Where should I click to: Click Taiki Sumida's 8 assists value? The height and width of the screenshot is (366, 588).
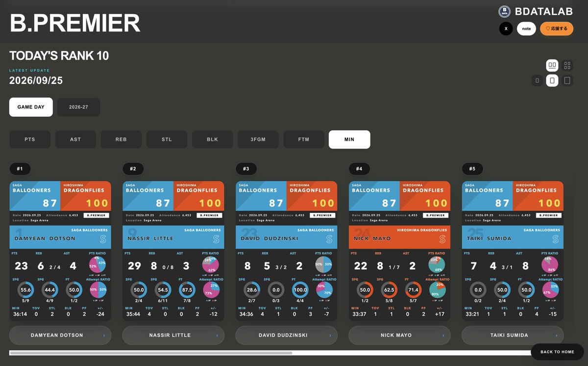[526, 266]
